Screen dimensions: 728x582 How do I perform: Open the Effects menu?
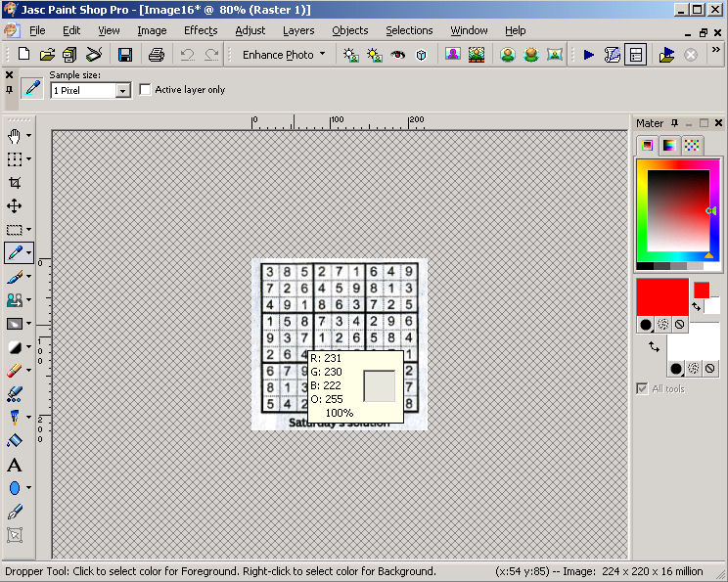[x=201, y=30]
